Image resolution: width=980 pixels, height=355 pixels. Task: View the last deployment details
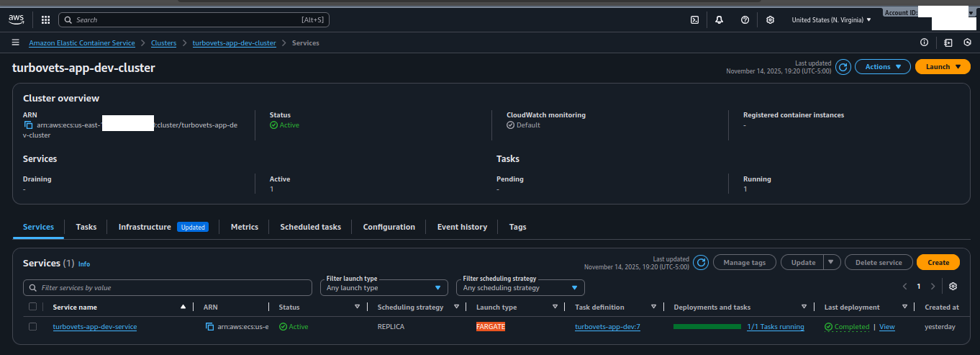[887, 327]
